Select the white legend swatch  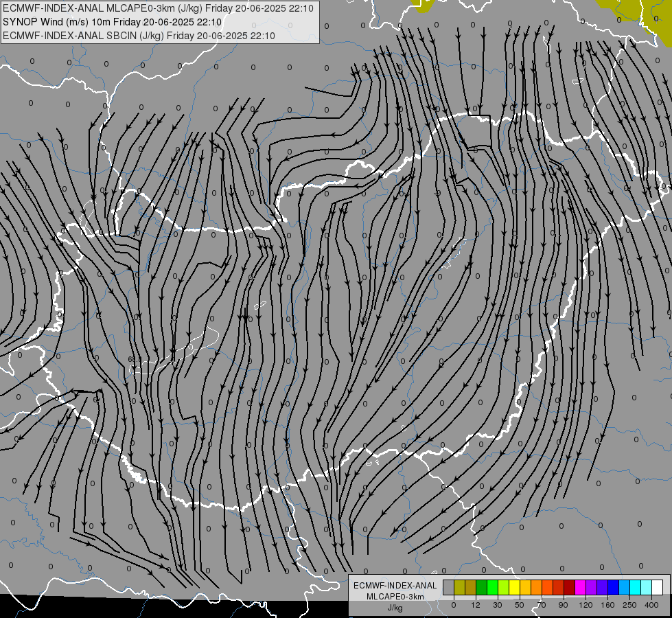658,587
